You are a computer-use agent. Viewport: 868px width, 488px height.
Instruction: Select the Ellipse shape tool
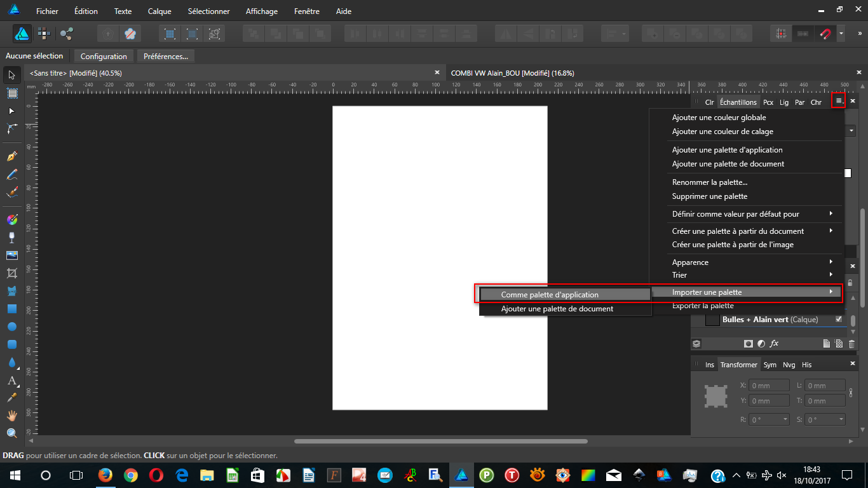11,327
